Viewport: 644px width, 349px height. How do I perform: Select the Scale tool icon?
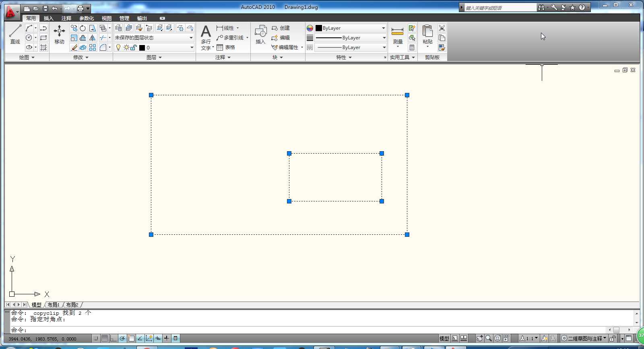(x=74, y=38)
